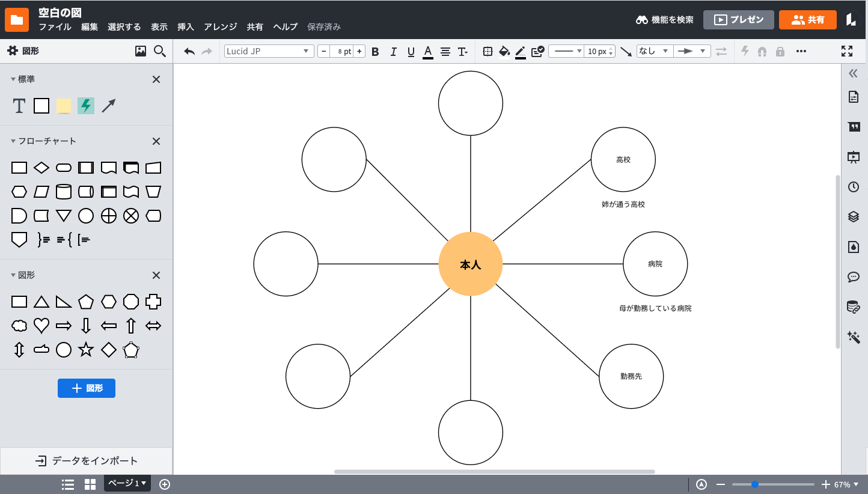Viewport: 868px width, 494px height.
Task: Toggle italic text formatting
Action: (x=393, y=52)
